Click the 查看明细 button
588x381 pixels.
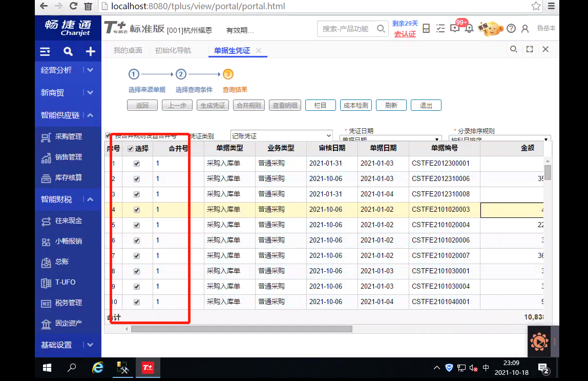click(285, 106)
